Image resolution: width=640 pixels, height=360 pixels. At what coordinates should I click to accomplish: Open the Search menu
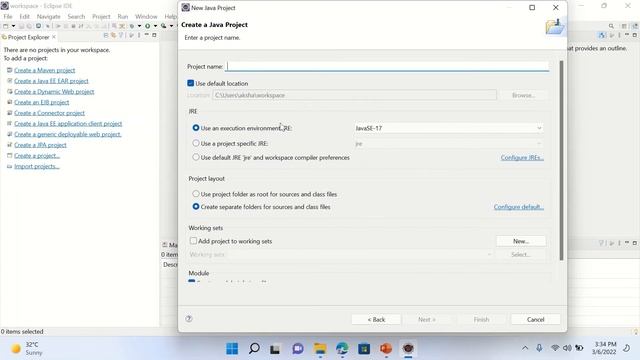(x=76, y=16)
